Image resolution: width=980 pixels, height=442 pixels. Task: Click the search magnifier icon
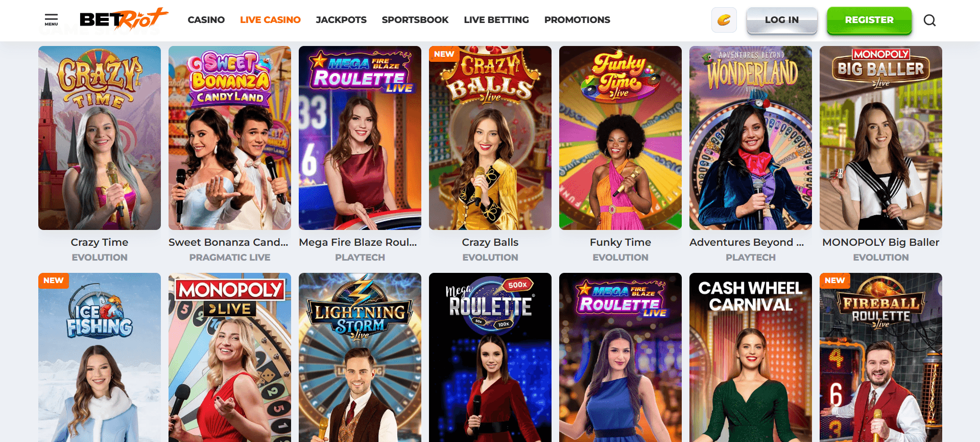pos(929,20)
